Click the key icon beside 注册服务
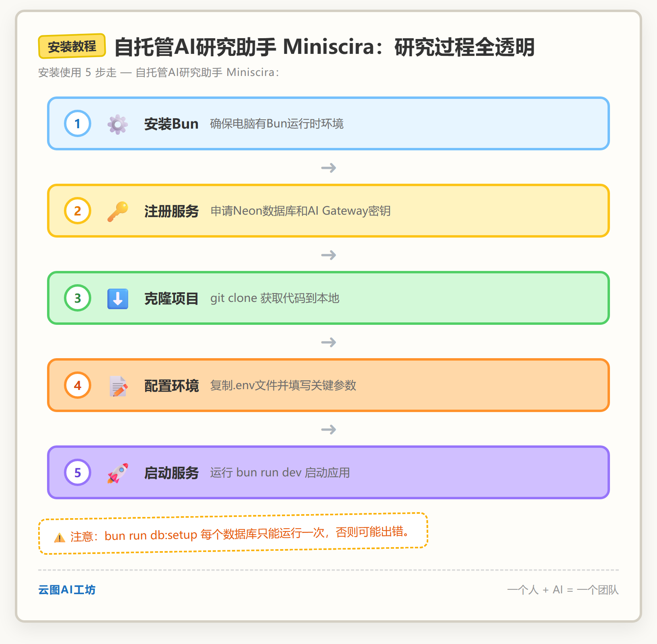The image size is (657, 644). (118, 211)
